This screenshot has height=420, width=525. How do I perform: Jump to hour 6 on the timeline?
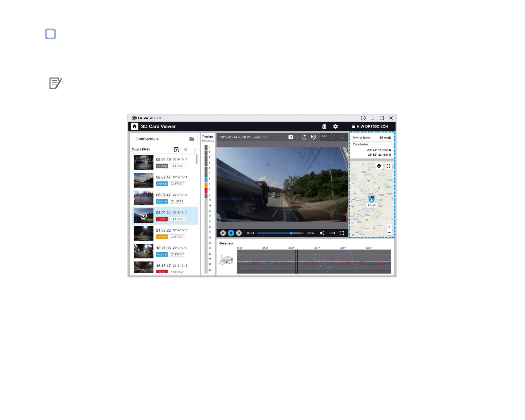(206, 179)
